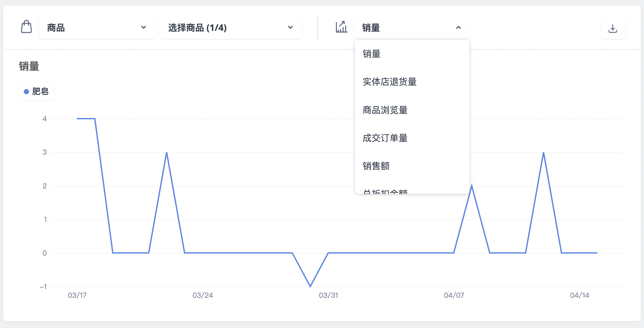
Task: Click the chart line's lowest point at -1
Action: click(x=310, y=286)
